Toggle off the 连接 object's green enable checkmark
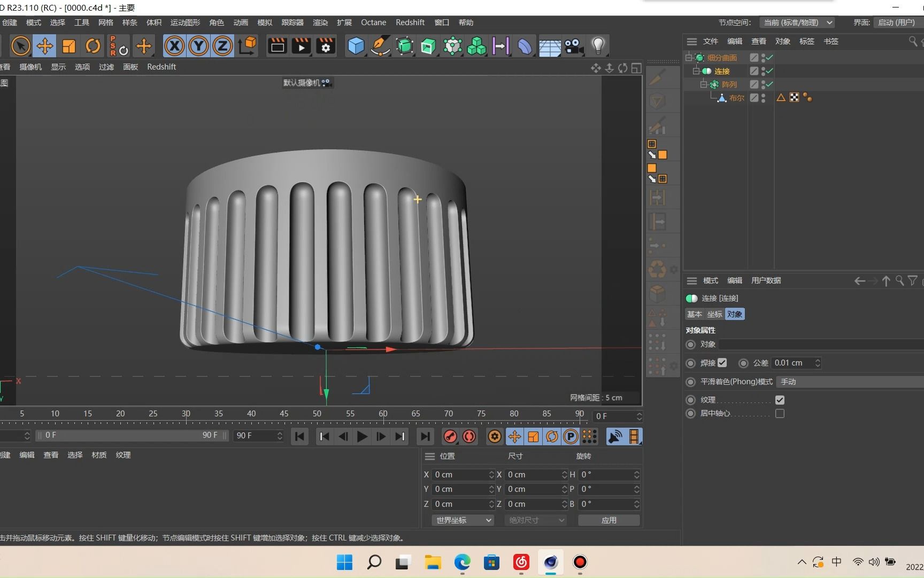The height and width of the screenshot is (578, 924). [769, 71]
